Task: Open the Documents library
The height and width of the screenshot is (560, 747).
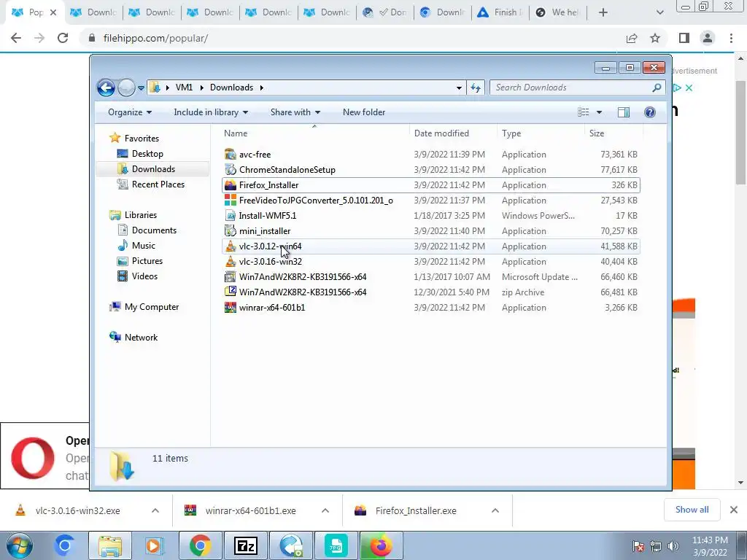Action: tap(154, 230)
